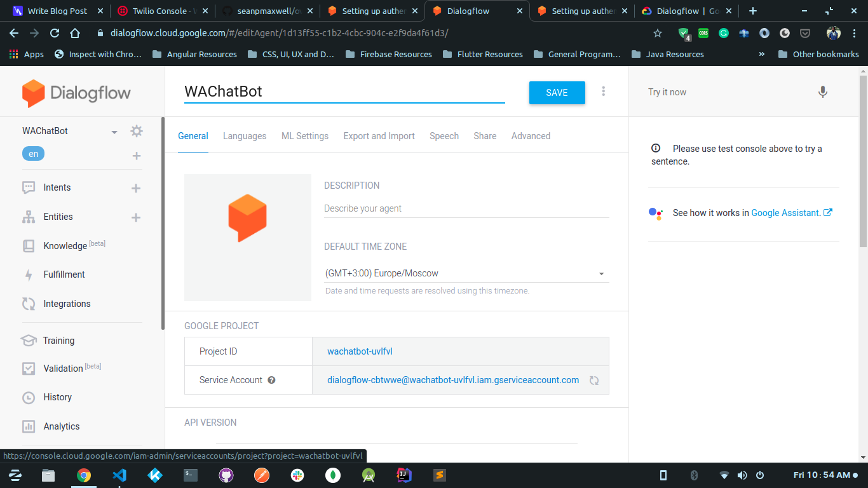Open Fulfillment in the sidebar
Viewport: 868px width, 488px height.
point(64,274)
